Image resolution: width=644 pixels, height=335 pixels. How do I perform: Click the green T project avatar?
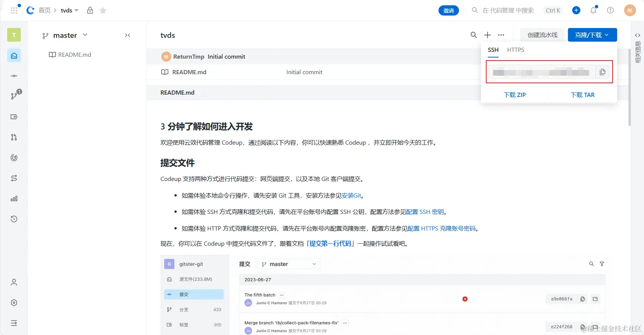tap(14, 35)
